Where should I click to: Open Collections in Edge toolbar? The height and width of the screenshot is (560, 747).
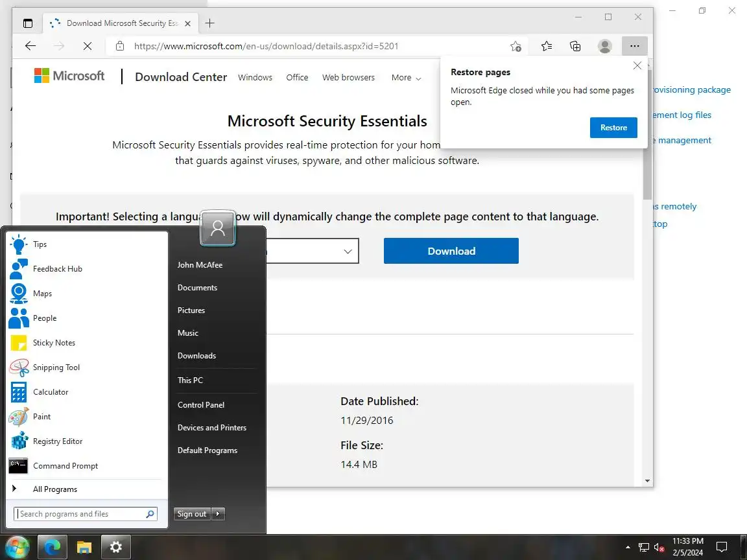(x=576, y=46)
